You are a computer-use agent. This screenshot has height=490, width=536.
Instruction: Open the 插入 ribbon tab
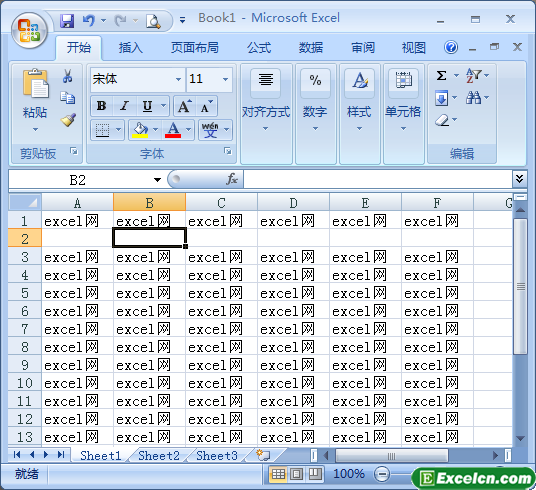coord(130,48)
